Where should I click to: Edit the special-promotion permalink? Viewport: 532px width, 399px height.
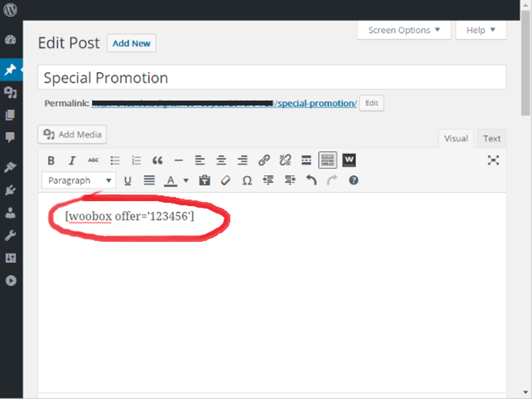[x=371, y=103]
